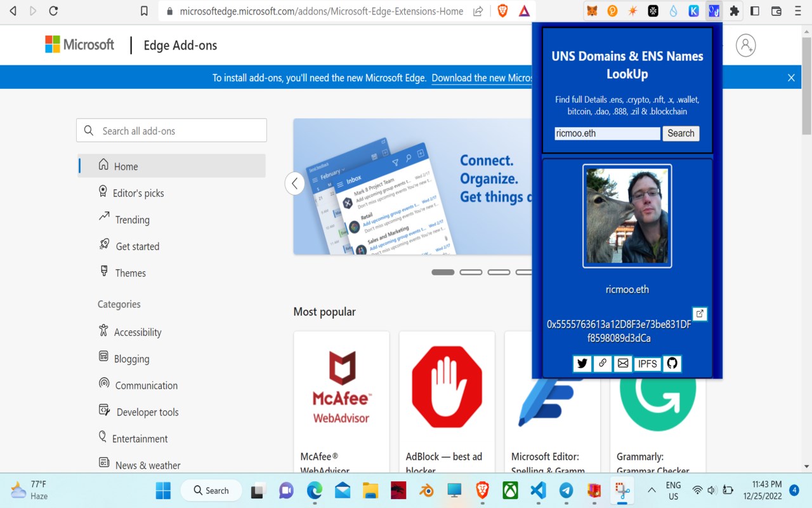The width and height of the screenshot is (812, 508).
Task: Open the blue K extension icon
Action: 693,11
